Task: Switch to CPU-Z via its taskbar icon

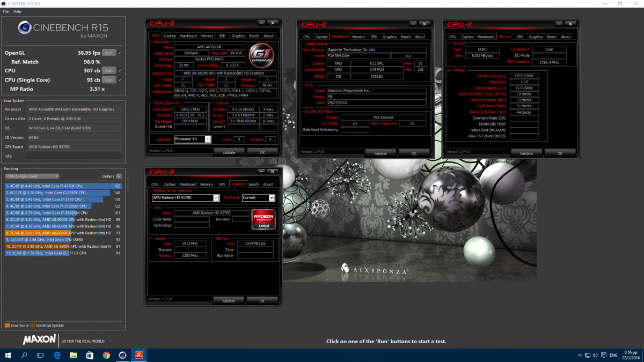Action: (x=140, y=355)
